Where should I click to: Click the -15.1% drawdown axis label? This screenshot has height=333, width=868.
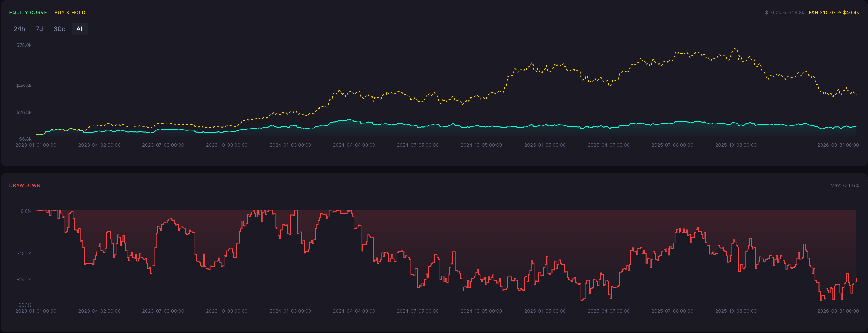pos(24,253)
